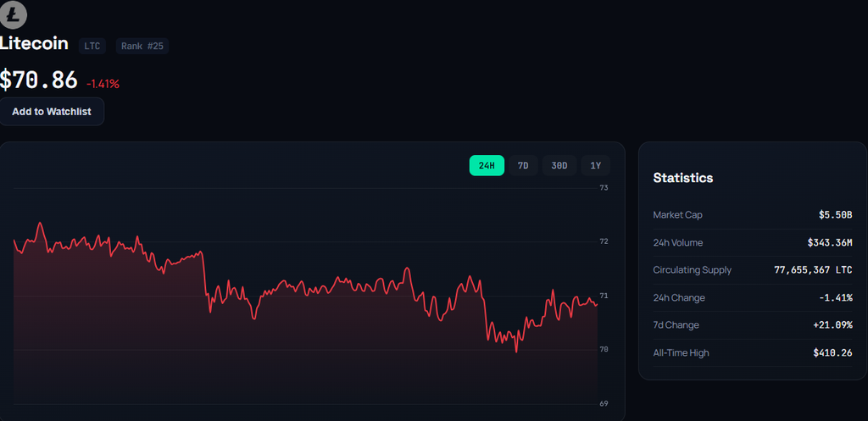
Task: Click the LTC ticker badge
Action: [92, 46]
